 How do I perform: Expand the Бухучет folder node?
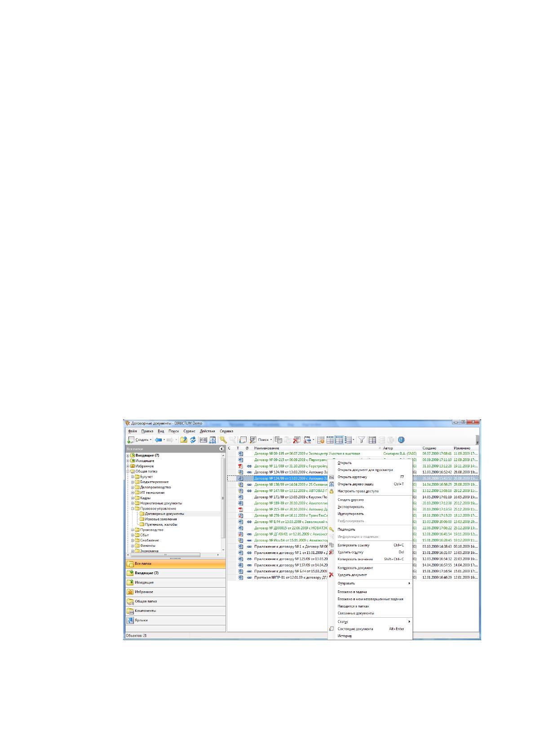[x=133, y=477]
